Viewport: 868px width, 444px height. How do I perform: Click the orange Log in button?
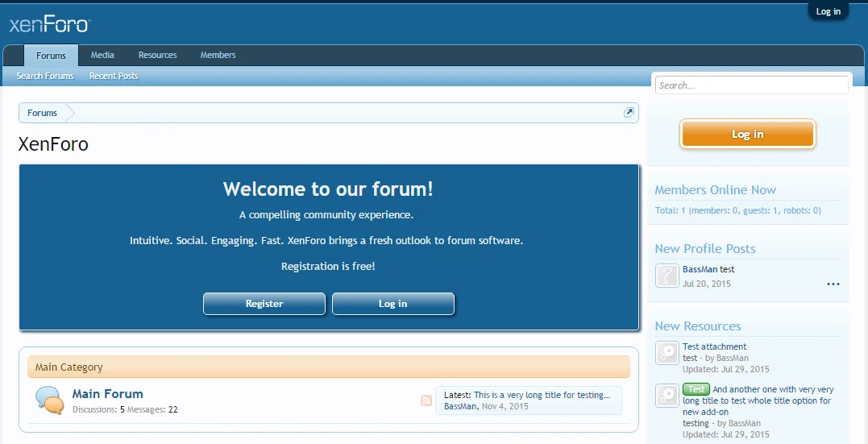[747, 134]
